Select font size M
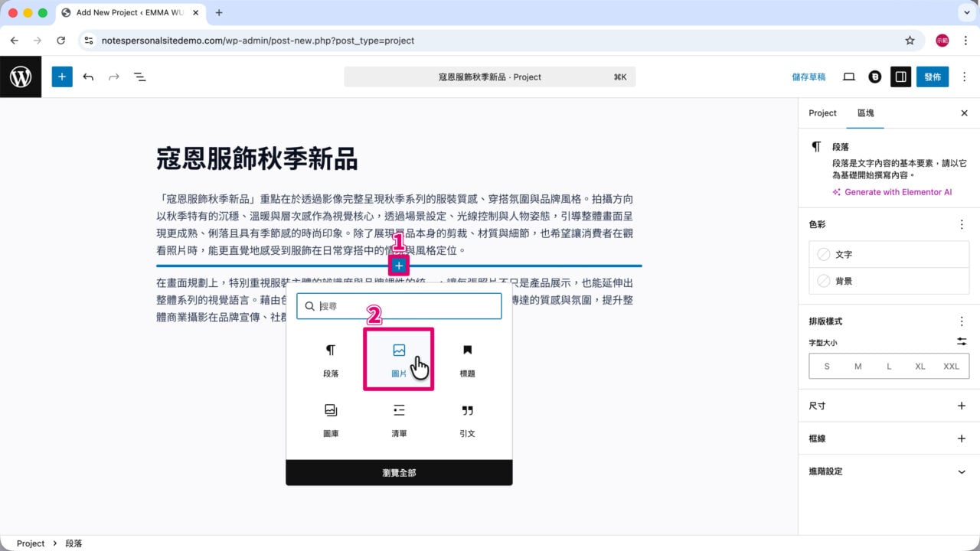The width and height of the screenshot is (980, 551). (x=857, y=367)
